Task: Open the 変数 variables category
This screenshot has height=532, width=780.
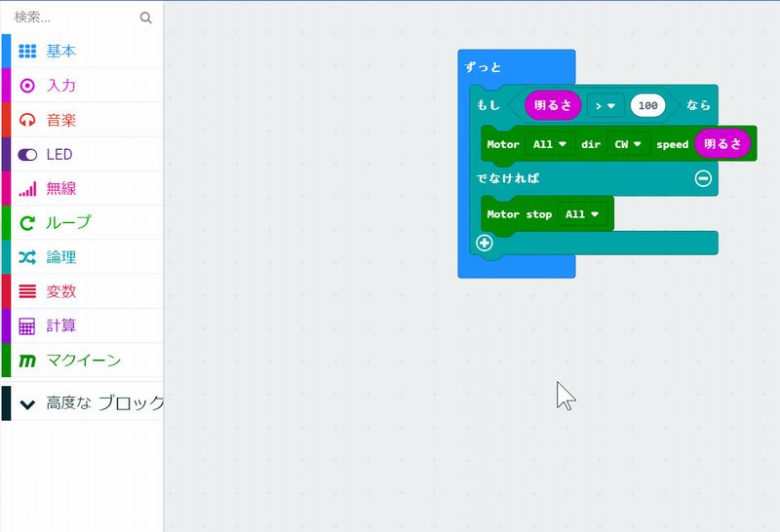Action: (60, 291)
